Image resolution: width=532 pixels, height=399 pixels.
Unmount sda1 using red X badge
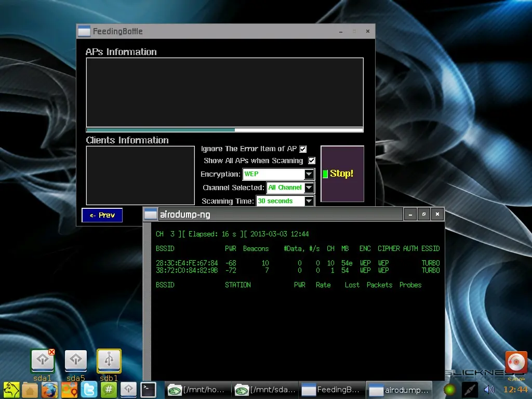pyautogui.click(x=51, y=352)
